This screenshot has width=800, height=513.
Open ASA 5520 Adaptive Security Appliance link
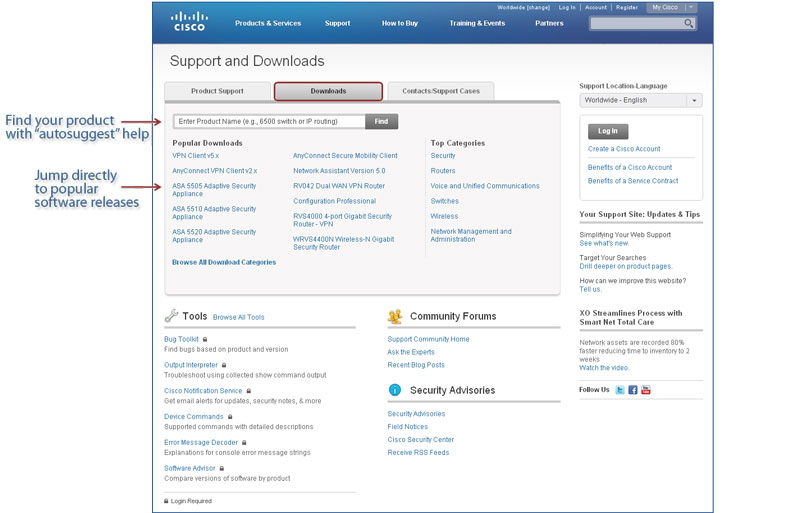point(214,236)
